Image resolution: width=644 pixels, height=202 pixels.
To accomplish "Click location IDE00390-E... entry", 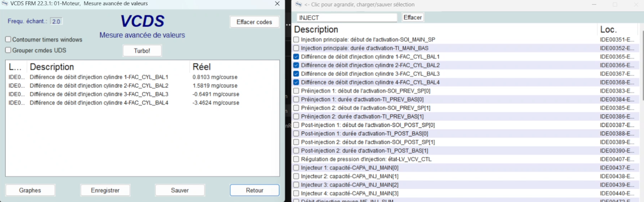I will tap(617, 151).
